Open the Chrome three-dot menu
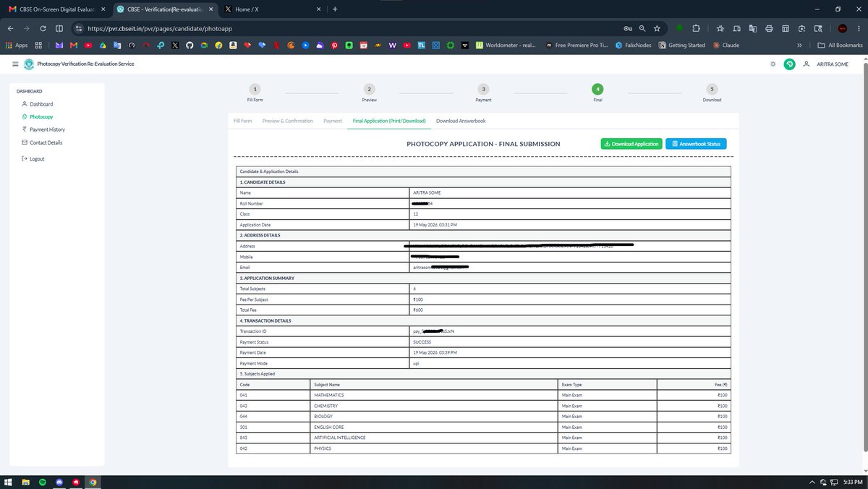The image size is (868, 489). click(x=859, y=28)
